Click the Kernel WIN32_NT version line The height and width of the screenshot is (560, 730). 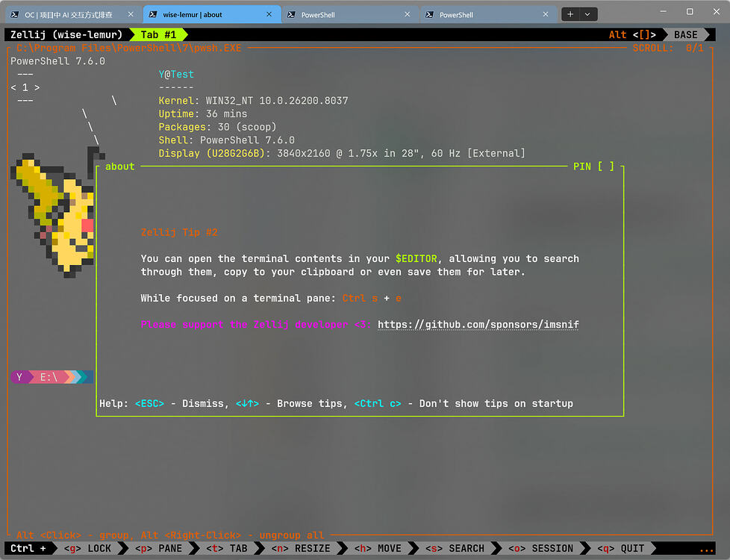[x=253, y=101]
